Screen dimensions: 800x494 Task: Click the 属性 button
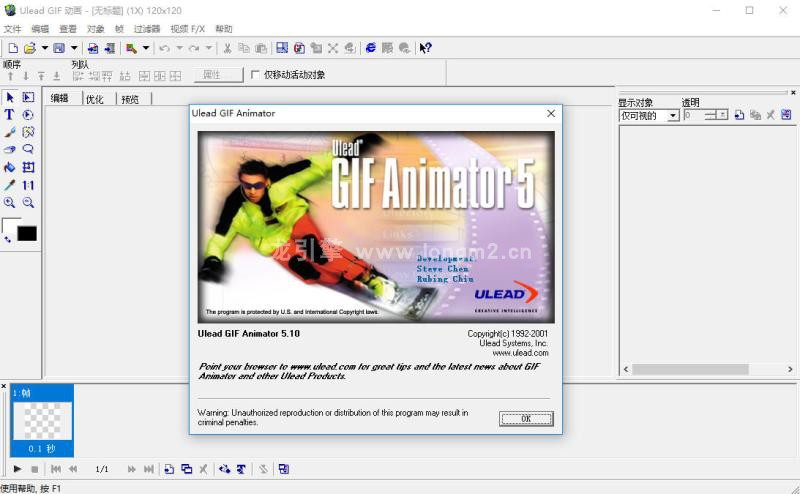tap(218, 75)
